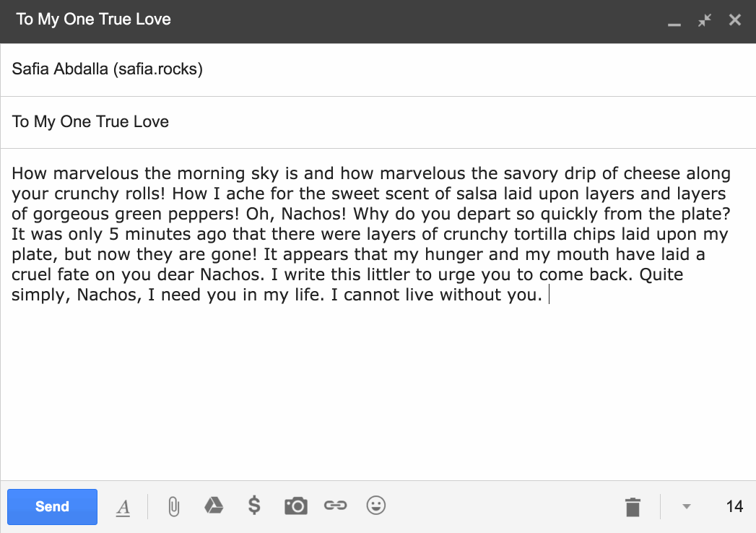This screenshot has width=756, height=533.
Task: Toggle full-screen with diagonal arrows icon
Action: (x=705, y=20)
